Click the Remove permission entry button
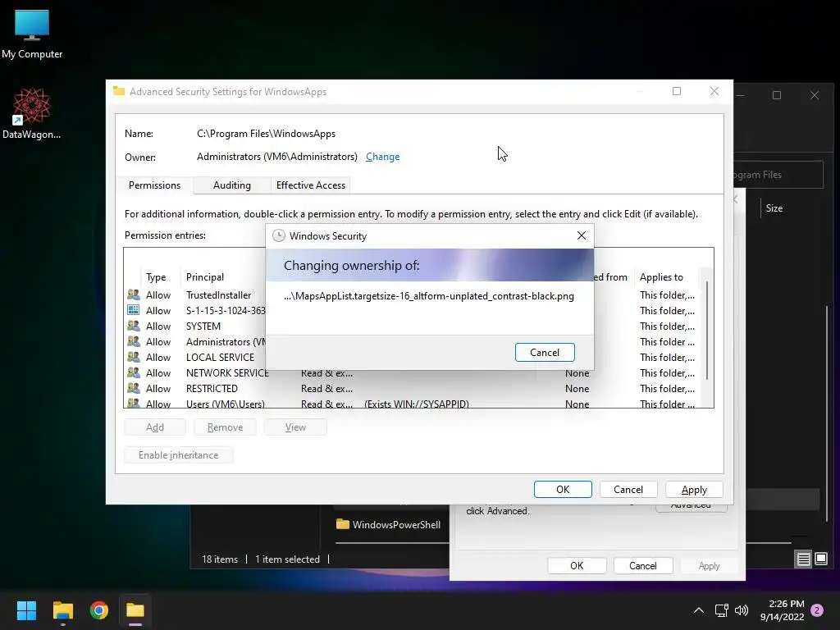Image resolution: width=840 pixels, height=630 pixels. (225, 427)
